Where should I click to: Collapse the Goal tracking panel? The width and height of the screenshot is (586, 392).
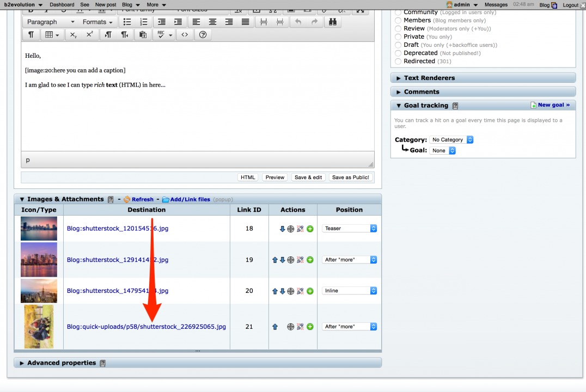tap(399, 106)
